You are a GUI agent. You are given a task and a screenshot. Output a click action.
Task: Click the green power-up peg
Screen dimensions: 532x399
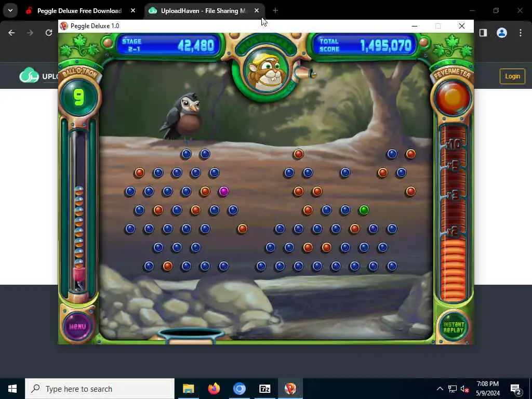coord(364,210)
